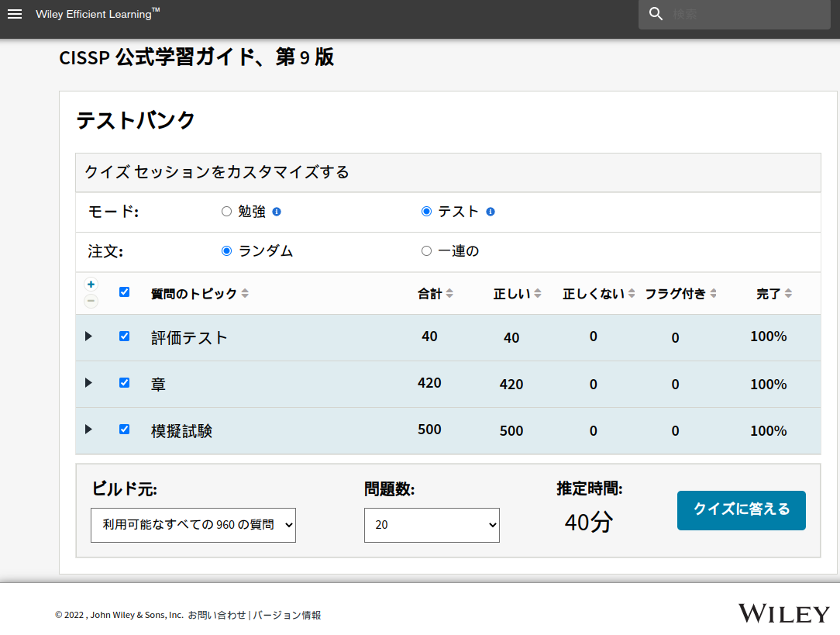Click the CISSP 公式学習ガイド heading
This screenshot has height=635, width=840.
tap(196, 57)
